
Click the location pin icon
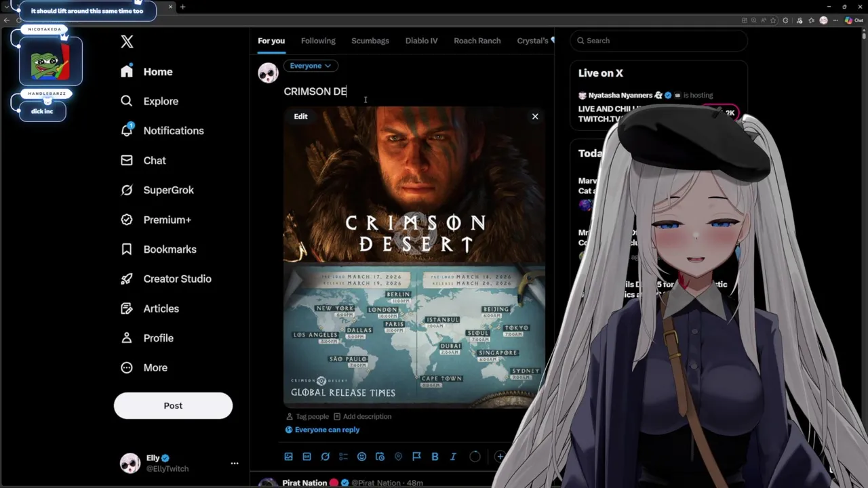(398, 457)
